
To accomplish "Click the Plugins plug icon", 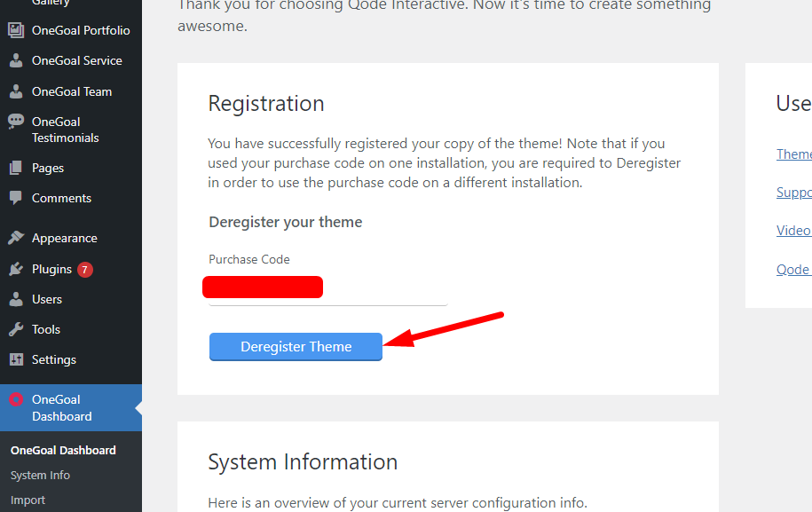I will 16,269.
